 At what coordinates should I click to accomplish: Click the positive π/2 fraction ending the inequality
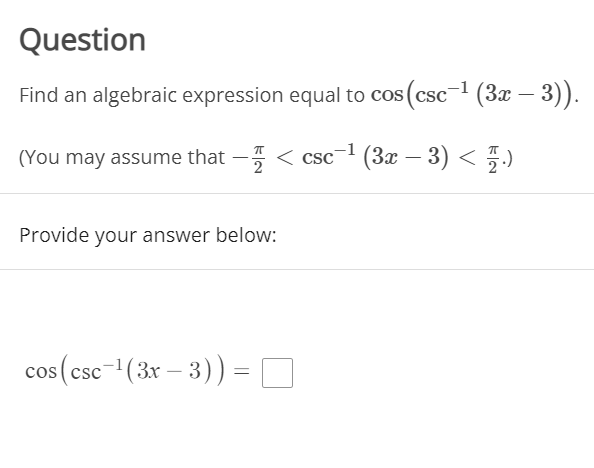point(492,159)
